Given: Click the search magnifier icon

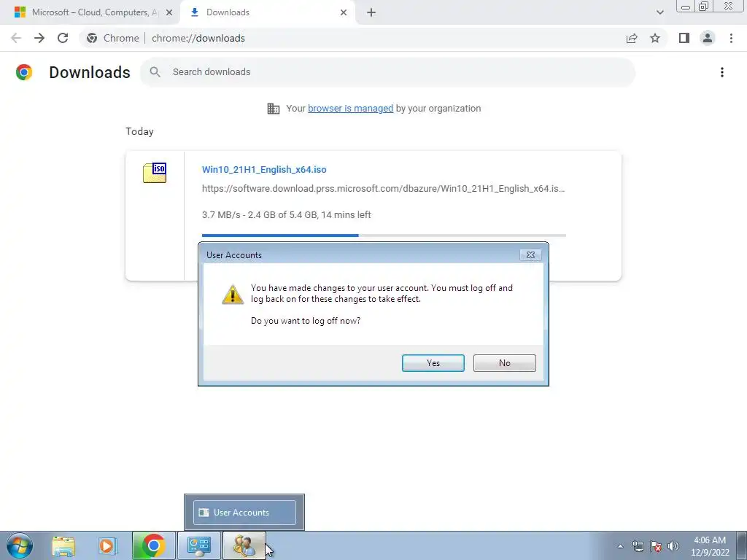Looking at the screenshot, I should [155, 72].
